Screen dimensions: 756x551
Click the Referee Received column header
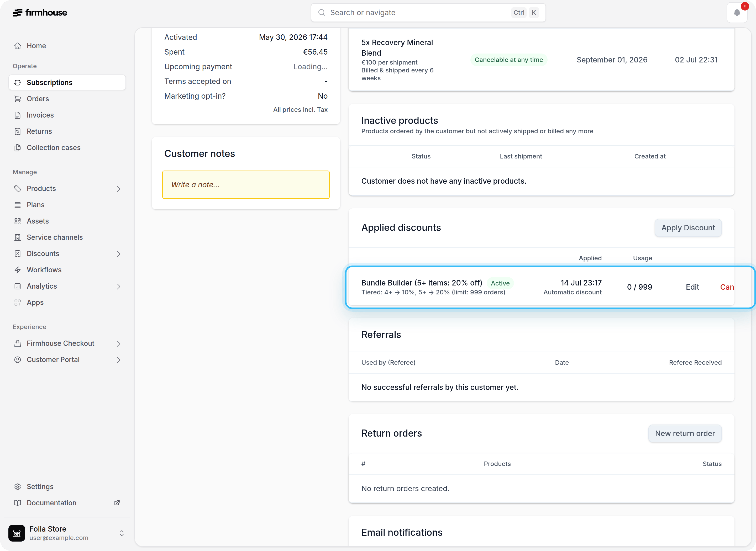pos(695,363)
